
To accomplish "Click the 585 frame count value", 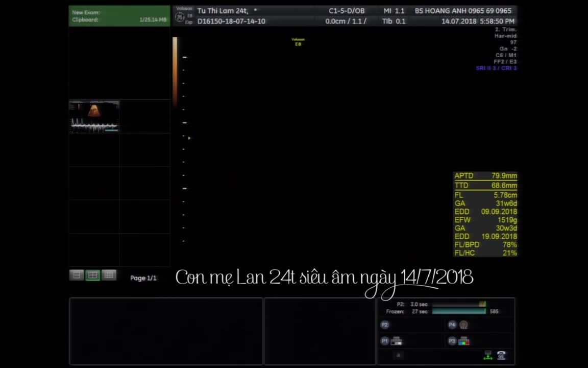I will (494, 311).
